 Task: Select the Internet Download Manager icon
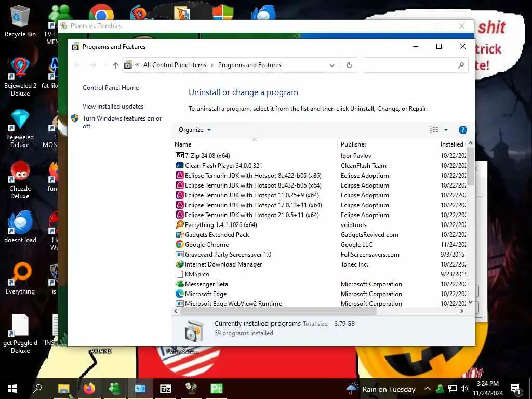click(x=179, y=264)
